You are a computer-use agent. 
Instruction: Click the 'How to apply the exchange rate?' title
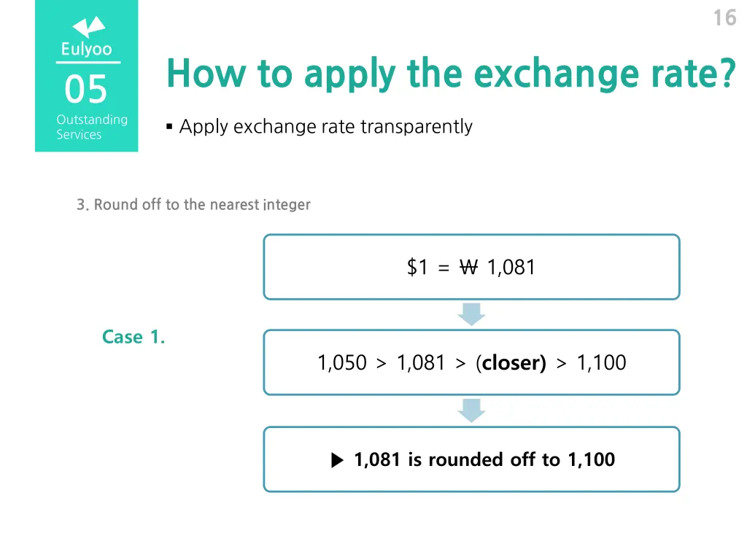click(451, 74)
